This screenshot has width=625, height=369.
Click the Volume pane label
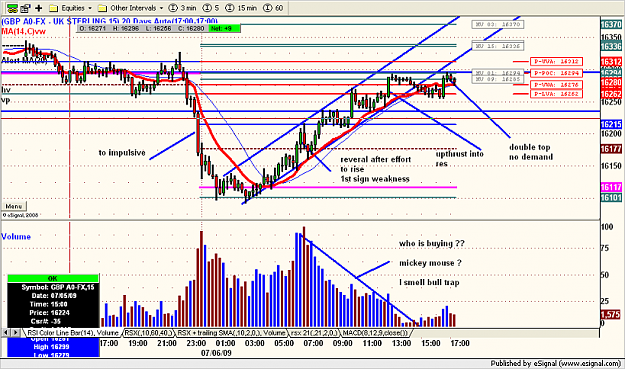tap(16, 237)
